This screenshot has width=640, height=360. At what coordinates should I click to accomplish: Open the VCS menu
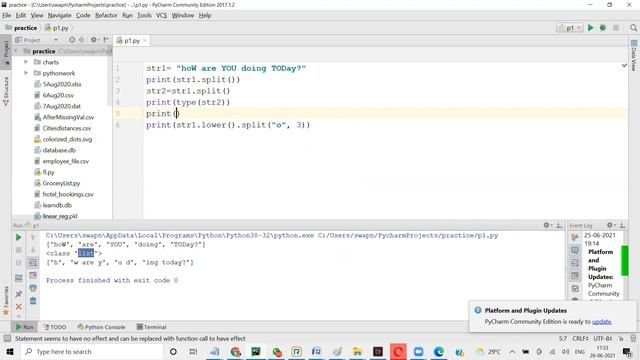coord(161,15)
